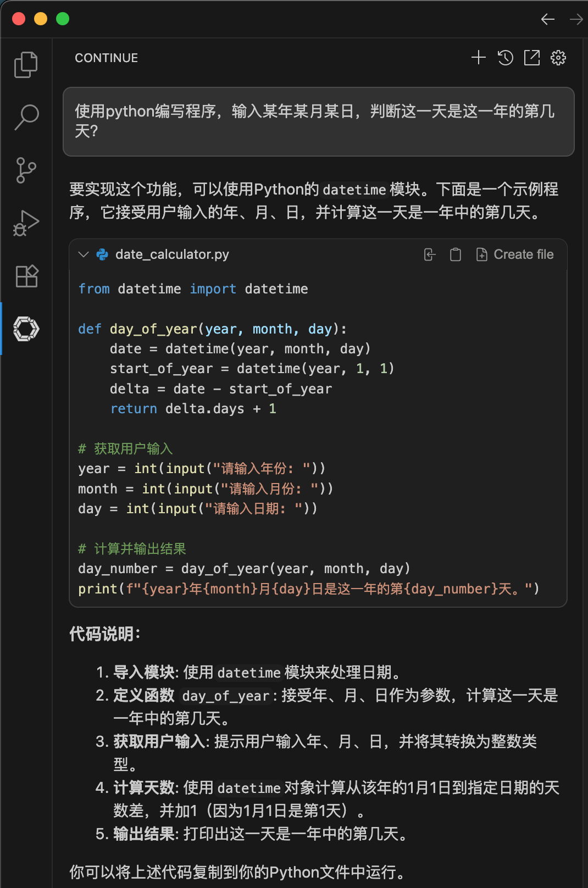Open the Source Control view

tap(26, 170)
